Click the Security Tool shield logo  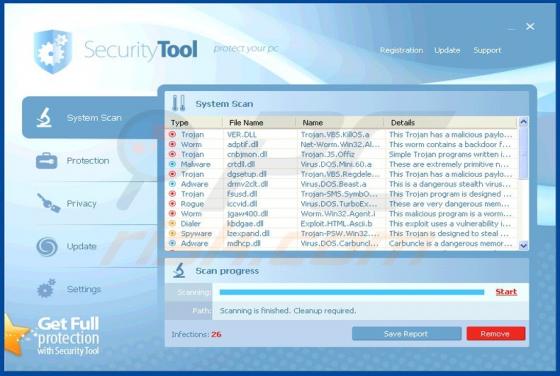(x=52, y=52)
